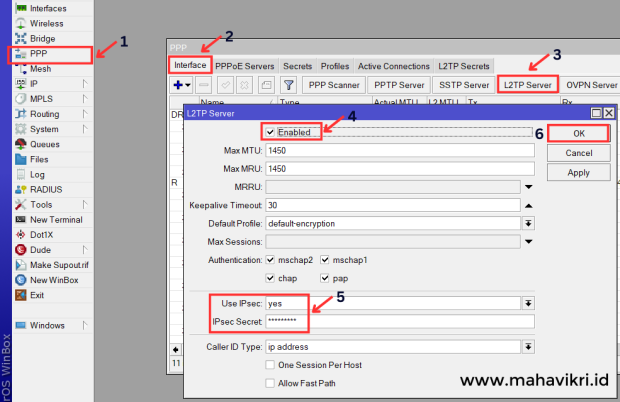Viewport: 620px width, 402px height.
Task: Click the blue plus add button
Action: [178, 86]
